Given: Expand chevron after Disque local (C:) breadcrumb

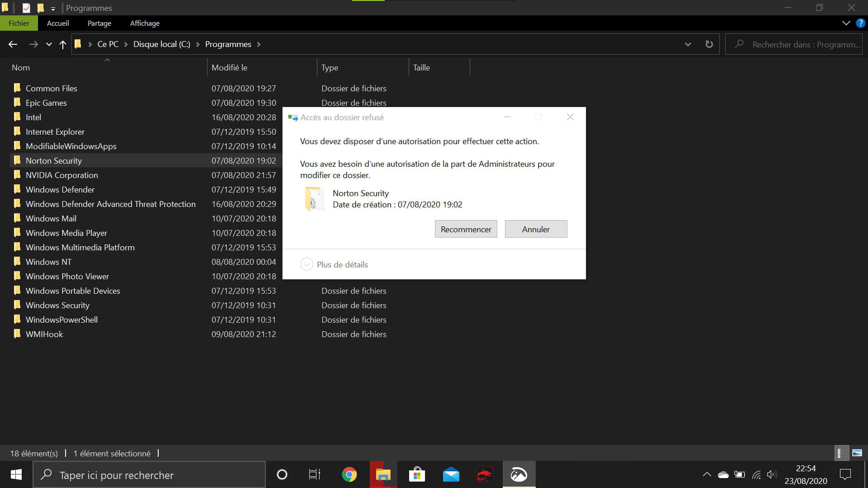Looking at the screenshot, I should click(x=198, y=44).
